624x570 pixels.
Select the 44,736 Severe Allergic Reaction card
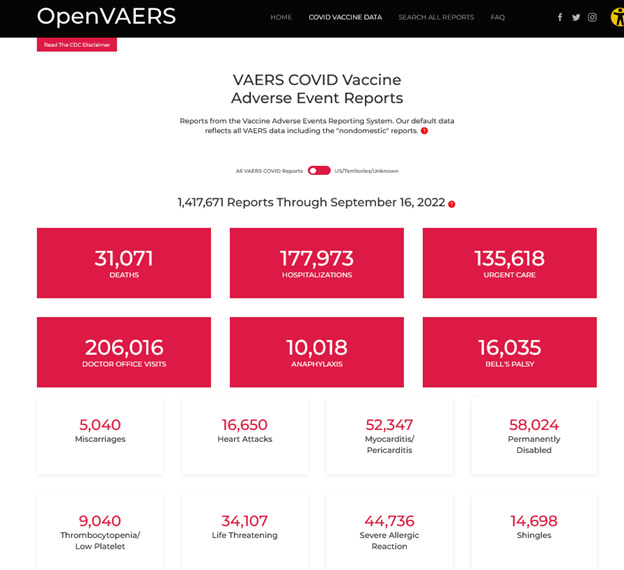(389, 531)
